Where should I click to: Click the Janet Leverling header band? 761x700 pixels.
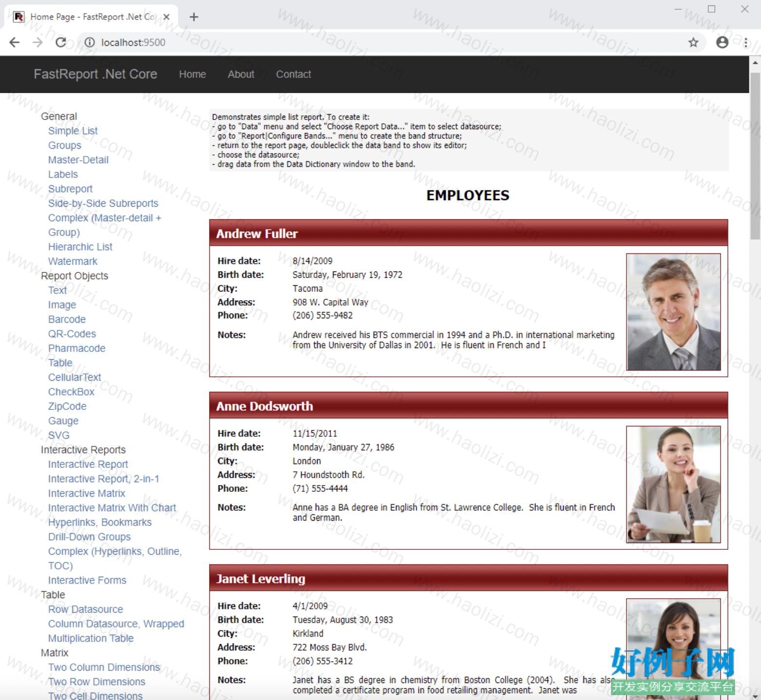pos(468,578)
